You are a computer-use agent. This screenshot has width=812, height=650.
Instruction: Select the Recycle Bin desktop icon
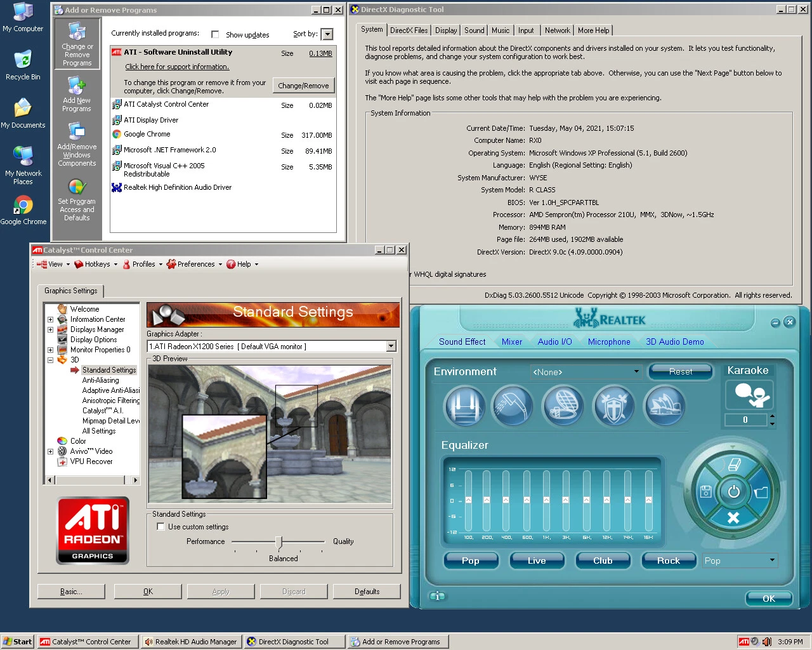(x=23, y=65)
